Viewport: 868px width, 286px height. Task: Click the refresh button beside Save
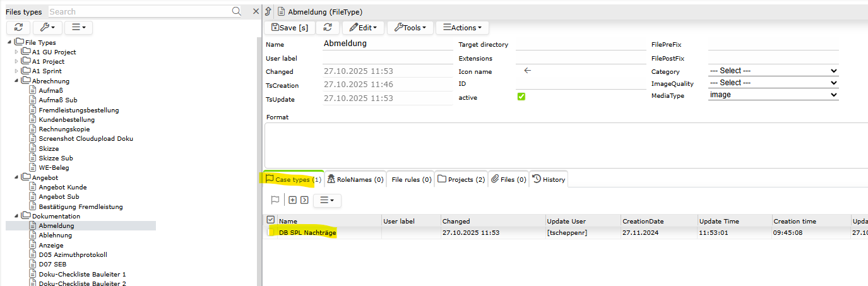click(328, 27)
